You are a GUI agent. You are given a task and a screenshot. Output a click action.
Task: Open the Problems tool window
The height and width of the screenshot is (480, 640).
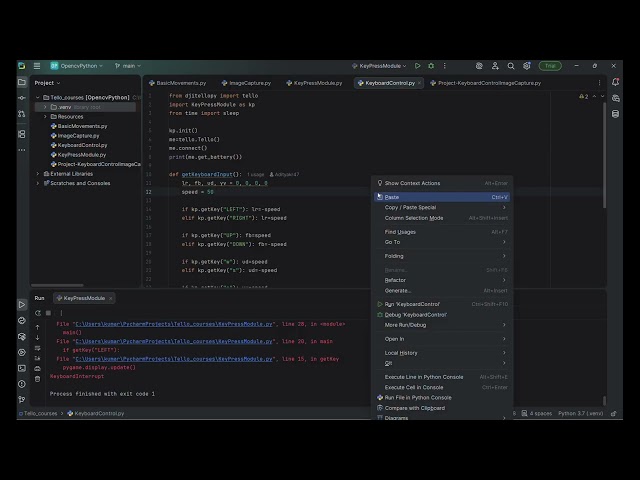pyautogui.click(x=22, y=384)
